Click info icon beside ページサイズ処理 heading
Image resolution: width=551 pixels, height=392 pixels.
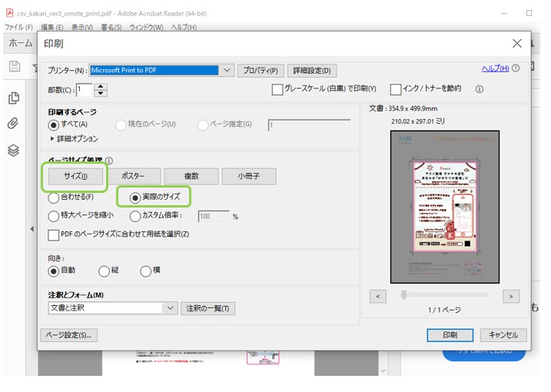click(x=109, y=161)
